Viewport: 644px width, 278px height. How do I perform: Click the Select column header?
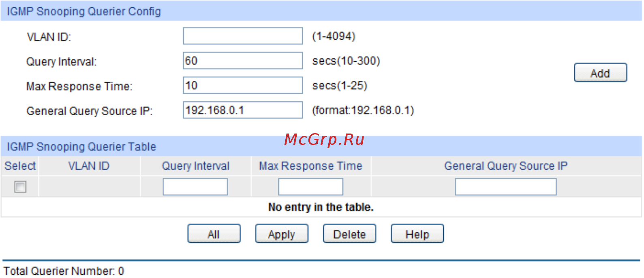(x=20, y=166)
